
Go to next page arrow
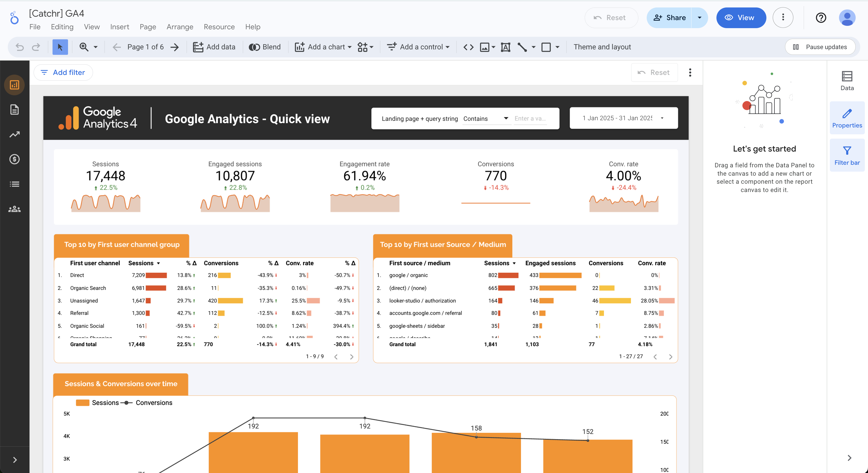[x=175, y=47]
